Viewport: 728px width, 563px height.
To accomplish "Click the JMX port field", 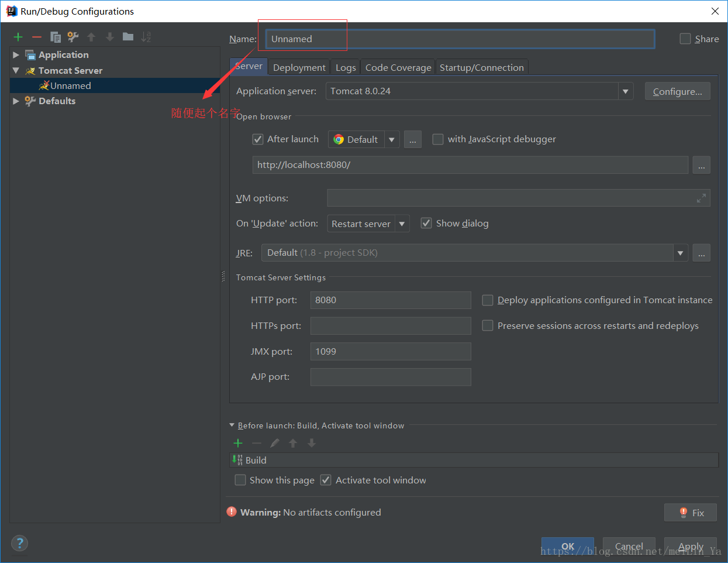I will point(391,352).
